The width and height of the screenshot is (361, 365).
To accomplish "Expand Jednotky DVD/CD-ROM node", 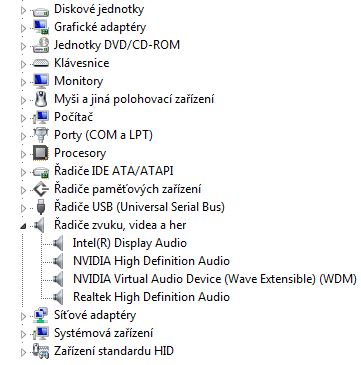I will click(23, 46).
